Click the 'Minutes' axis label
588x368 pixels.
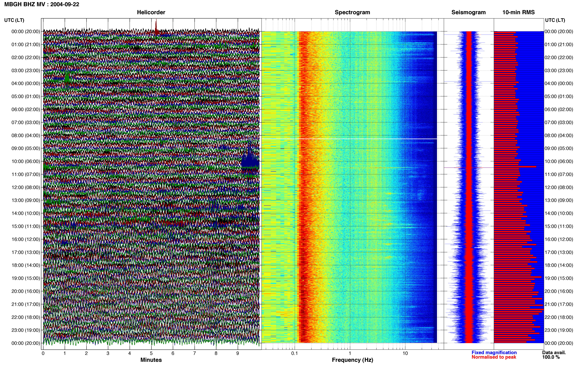tap(151, 360)
